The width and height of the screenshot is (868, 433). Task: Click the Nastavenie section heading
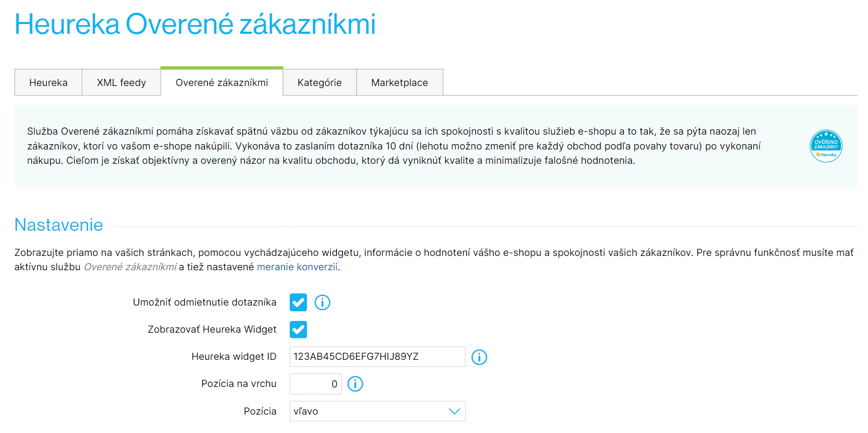tap(59, 225)
